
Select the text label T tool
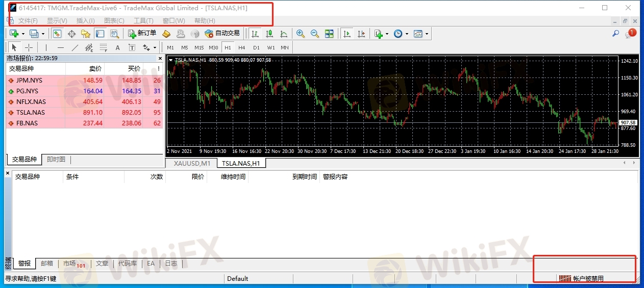[x=132, y=47]
